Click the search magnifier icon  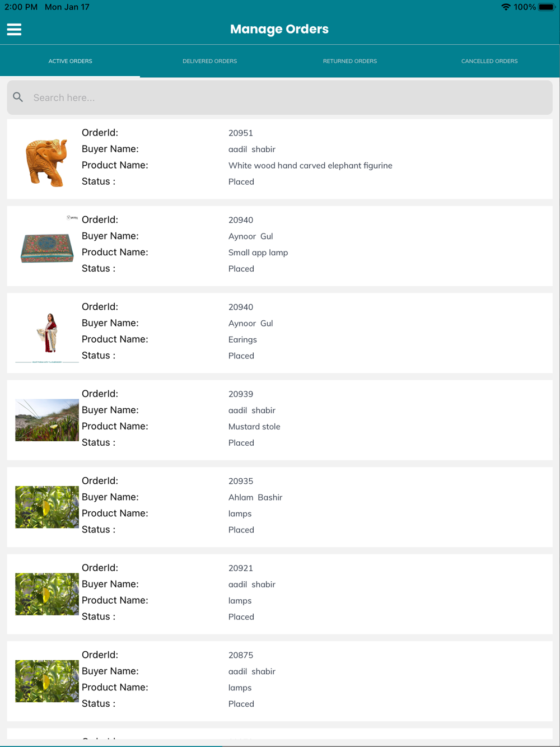tap(18, 97)
